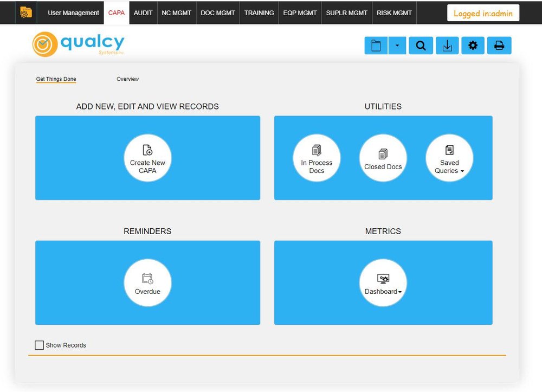Image resolution: width=542 pixels, height=392 pixels.
Task: Click the settings gear icon
Action: coord(473,46)
